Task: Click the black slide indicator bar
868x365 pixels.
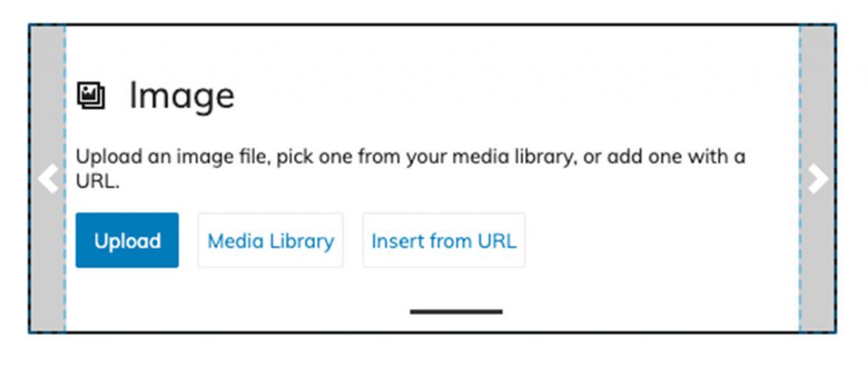Action: coord(456,312)
